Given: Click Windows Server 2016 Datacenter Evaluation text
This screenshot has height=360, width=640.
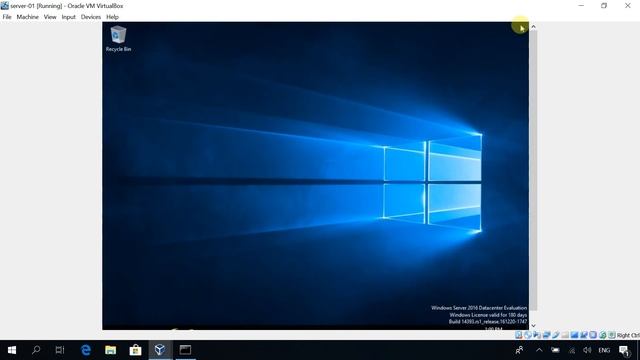Looking at the screenshot, I should pos(479,308).
